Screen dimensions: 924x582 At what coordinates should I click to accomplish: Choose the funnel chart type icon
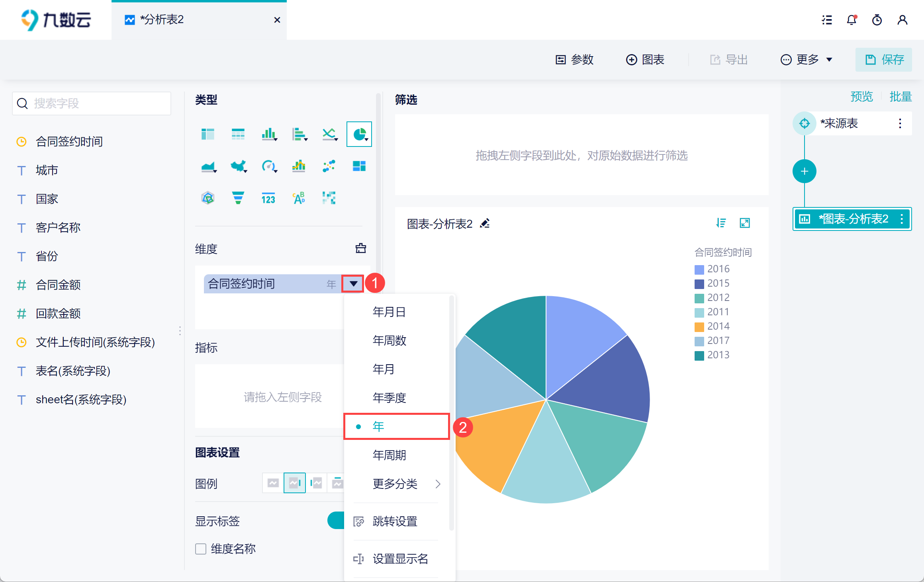(x=238, y=198)
